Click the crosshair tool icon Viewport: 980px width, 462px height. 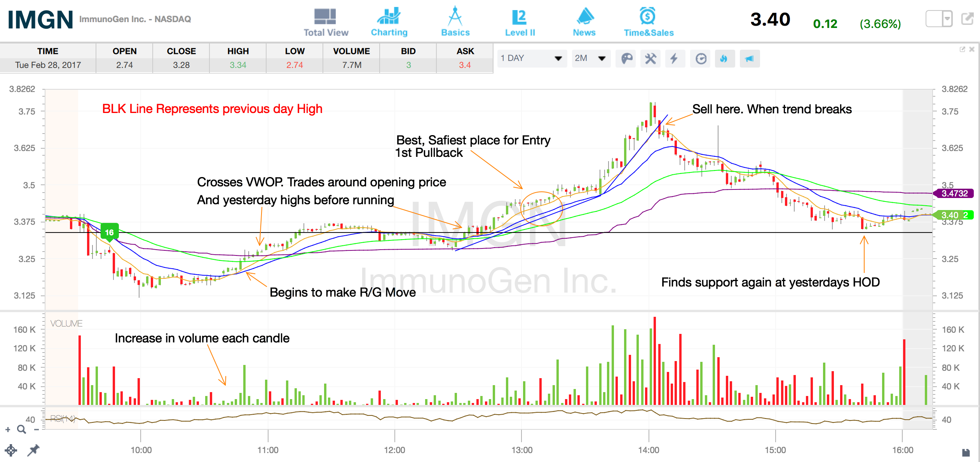(x=11, y=450)
